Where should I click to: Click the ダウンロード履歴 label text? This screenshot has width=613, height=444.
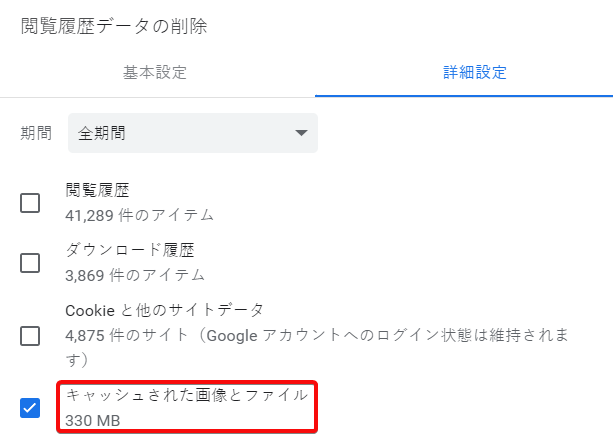coord(130,250)
